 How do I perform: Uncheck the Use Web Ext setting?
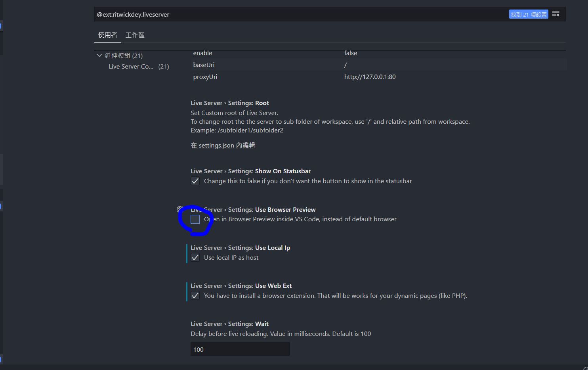point(195,295)
